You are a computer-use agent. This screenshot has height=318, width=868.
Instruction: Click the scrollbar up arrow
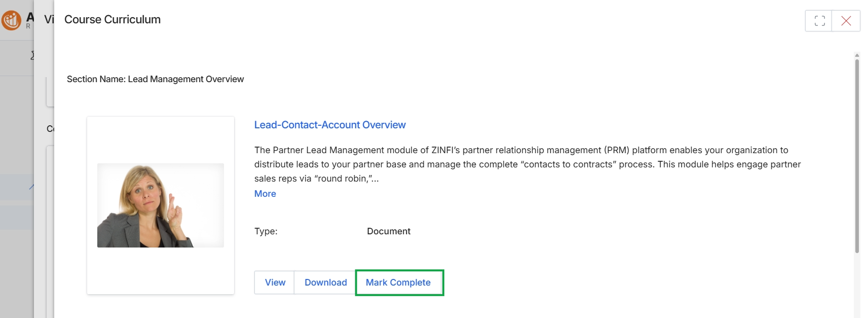(857, 55)
